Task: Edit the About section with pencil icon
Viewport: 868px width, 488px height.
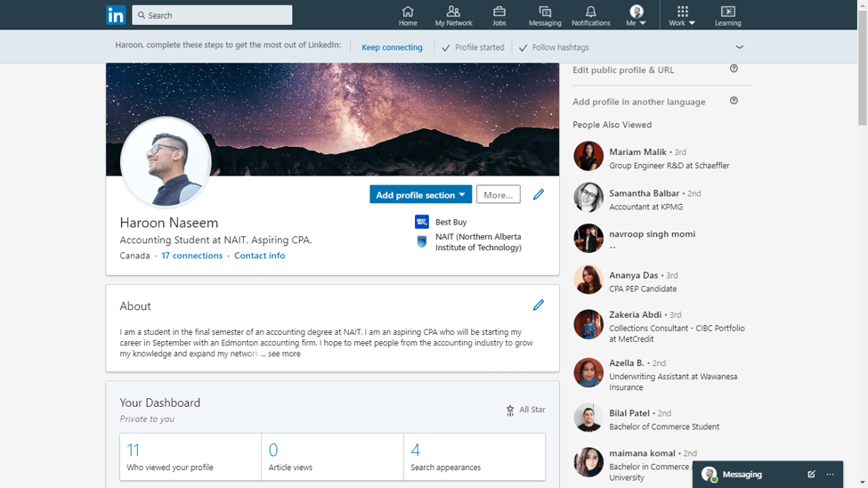Action: (x=539, y=305)
